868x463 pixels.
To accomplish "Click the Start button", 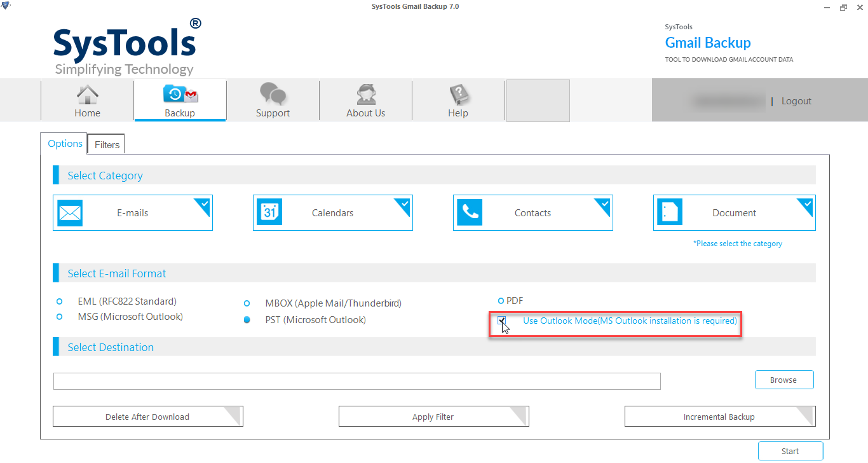I will [x=790, y=451].
